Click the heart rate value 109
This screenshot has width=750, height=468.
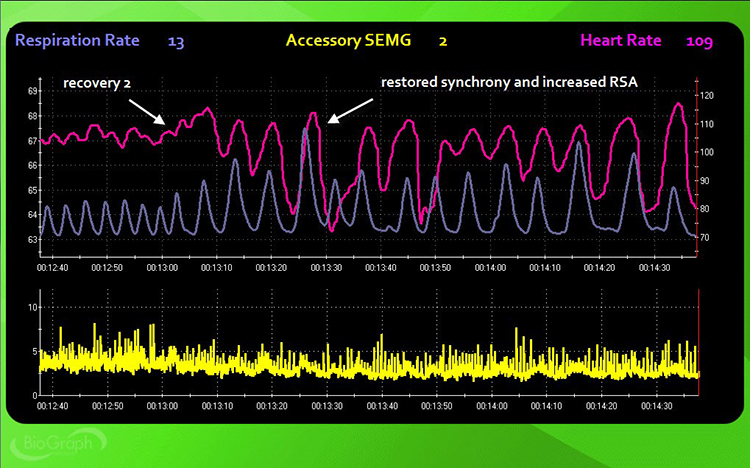click(x=702, y=41)
